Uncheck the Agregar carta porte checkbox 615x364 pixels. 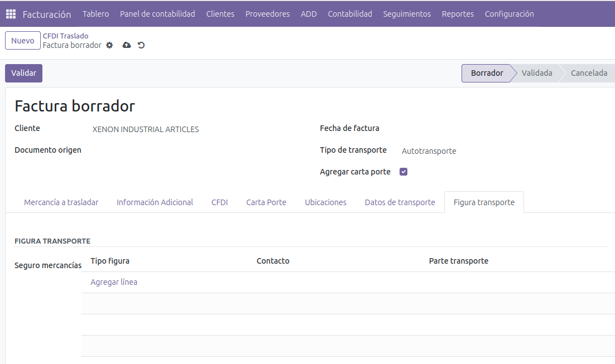[403, 172]
